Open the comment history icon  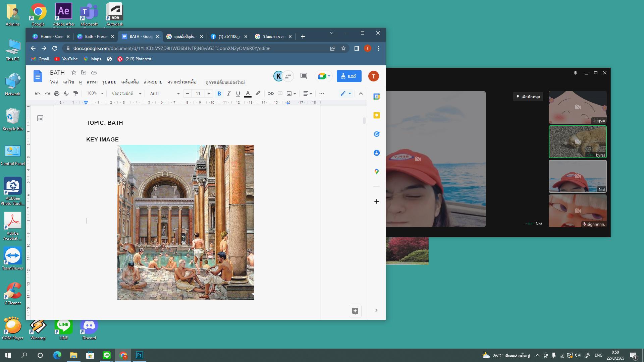coord(304,76)
